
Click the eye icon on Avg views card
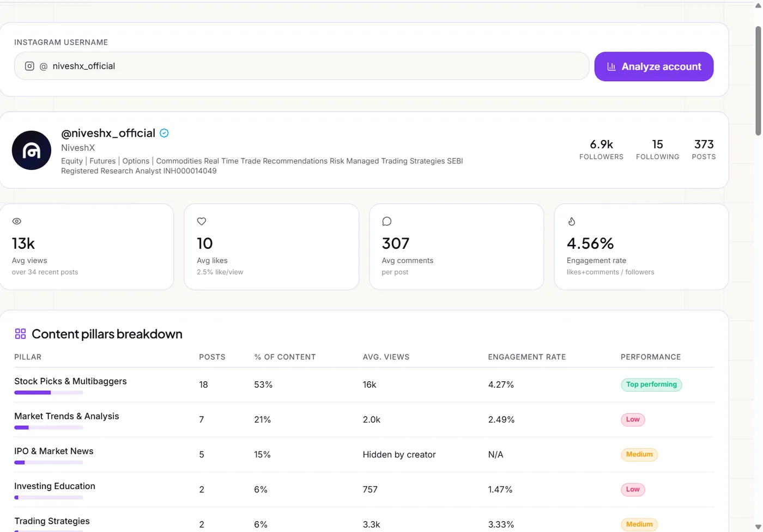[17, 221]
